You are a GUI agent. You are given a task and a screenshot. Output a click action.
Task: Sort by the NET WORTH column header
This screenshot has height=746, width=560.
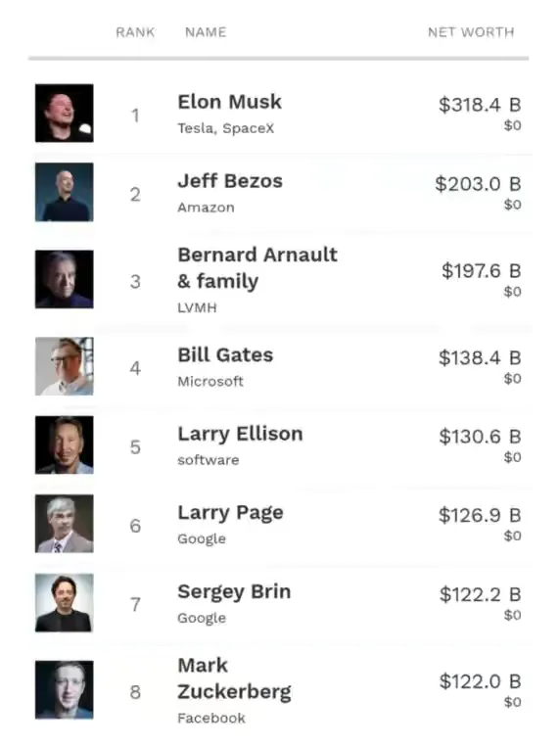pyautogui.click(x=471, y=32)
